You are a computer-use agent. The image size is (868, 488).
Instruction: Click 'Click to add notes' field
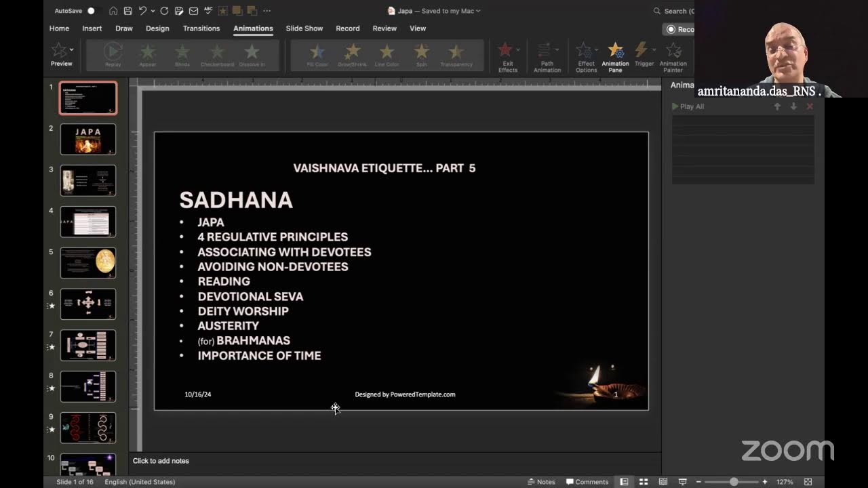coord(161,461)
